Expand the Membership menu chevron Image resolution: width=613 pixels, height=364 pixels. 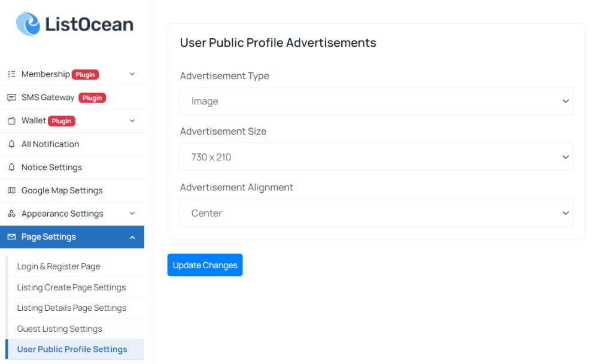coord(132,74)
